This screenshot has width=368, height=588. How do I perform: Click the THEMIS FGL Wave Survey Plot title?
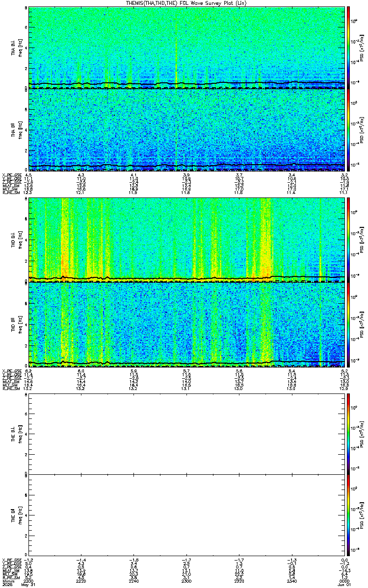coord(184,3)
